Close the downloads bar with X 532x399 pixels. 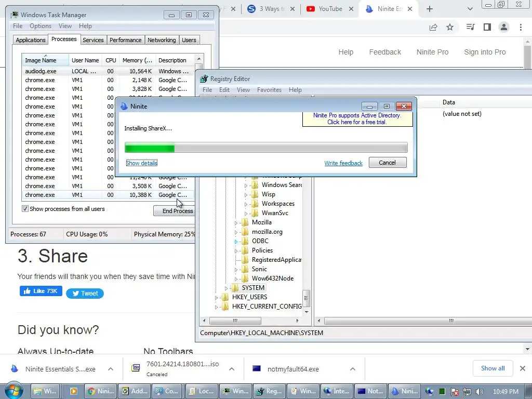(x=523, y=368)
